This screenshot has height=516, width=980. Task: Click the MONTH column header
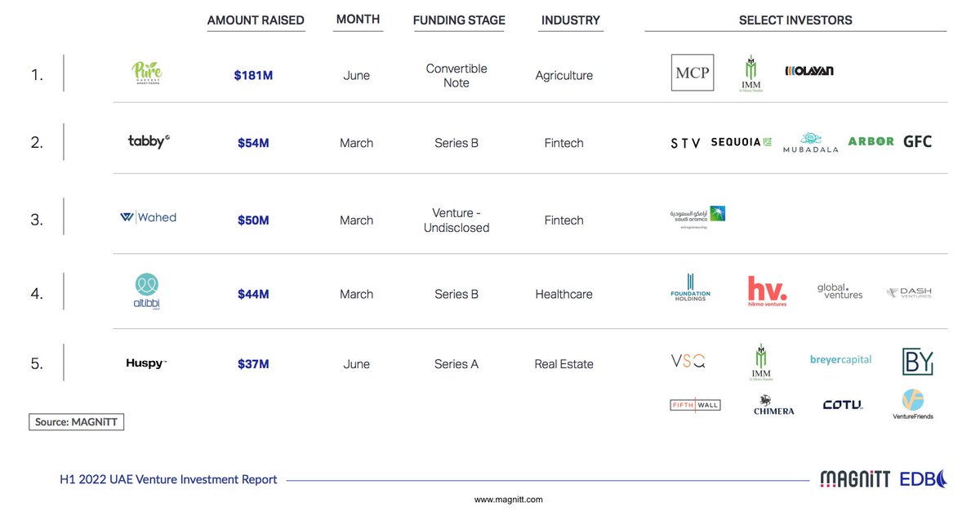pos(358,20)
